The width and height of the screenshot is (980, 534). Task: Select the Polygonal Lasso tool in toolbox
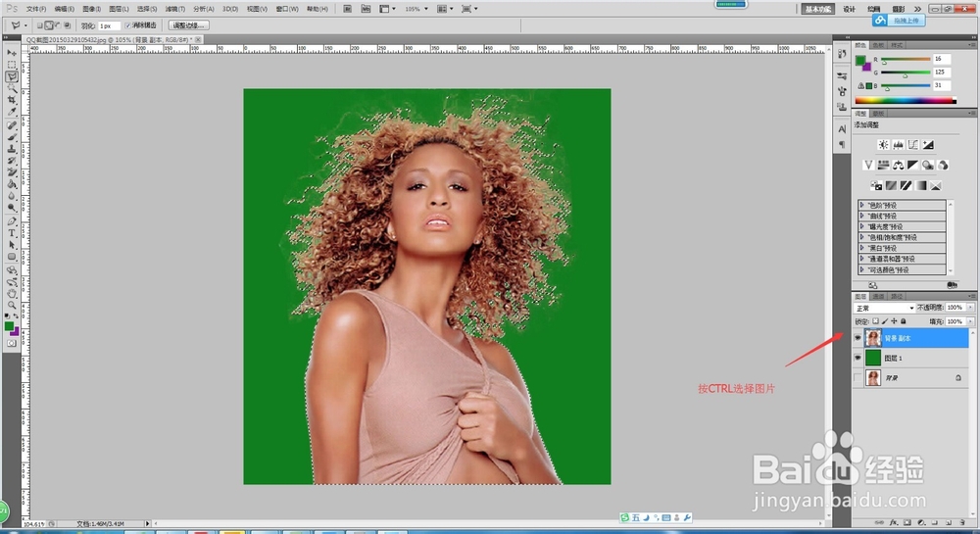[11, 76]
